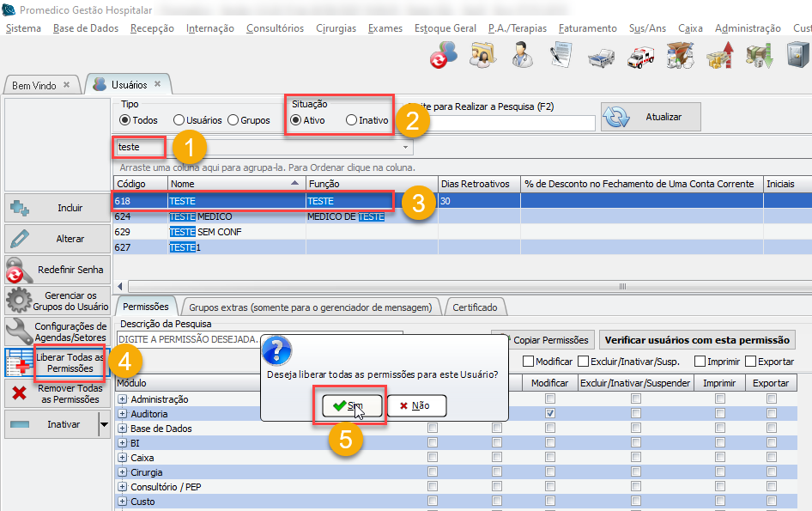
Task: Click the hospital bed toolbar icon
Action: click(601, 57)
